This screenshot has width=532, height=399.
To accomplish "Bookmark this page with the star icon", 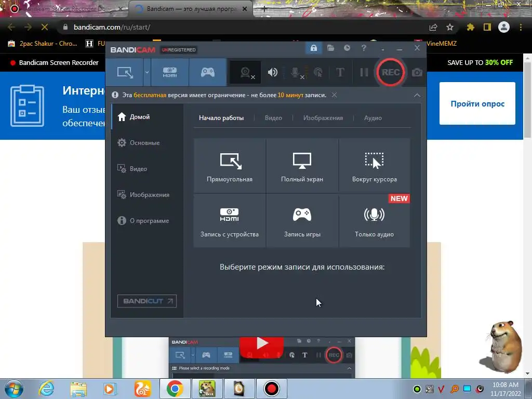I will [449, 27].
